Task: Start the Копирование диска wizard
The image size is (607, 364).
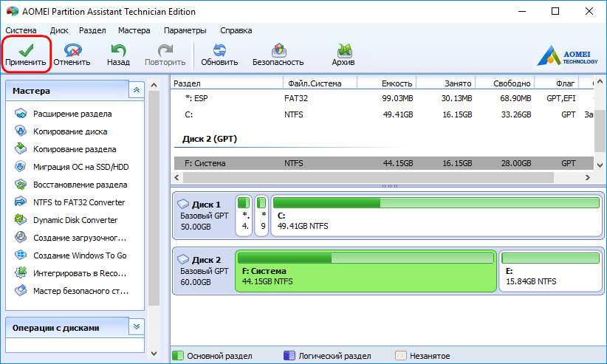Action: (x=69, y=131)
